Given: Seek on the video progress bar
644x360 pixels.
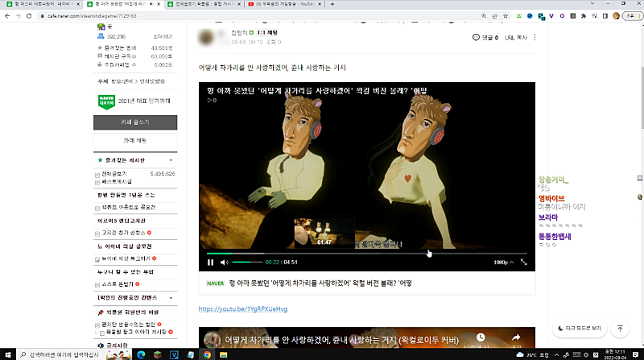Looking at the screenshot, I should [x=367, y=254].
